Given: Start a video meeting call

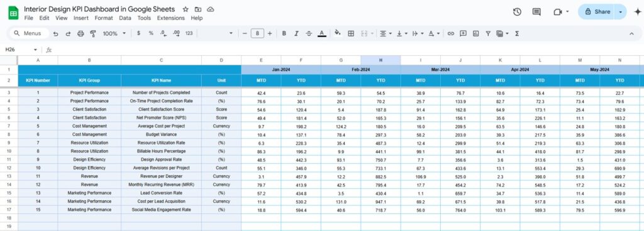Looking at the screenshot, I should tap(557, 12).
